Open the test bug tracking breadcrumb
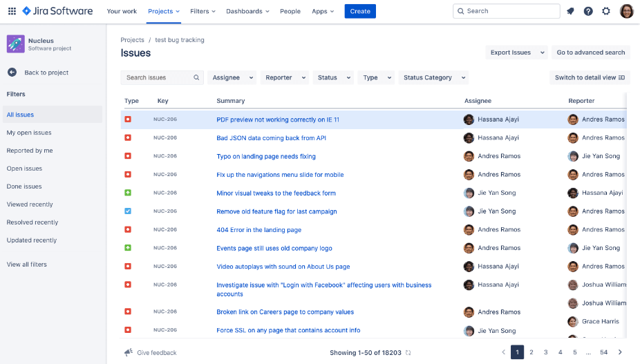 pyautogui.click(x=180, y=39)
